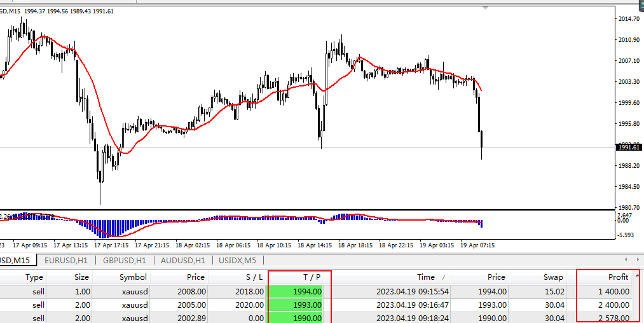The width and height of the screenshot is (644, 323).
Task: Click the time axis label 18 Apr 10:15
Action: coord(274,245)
